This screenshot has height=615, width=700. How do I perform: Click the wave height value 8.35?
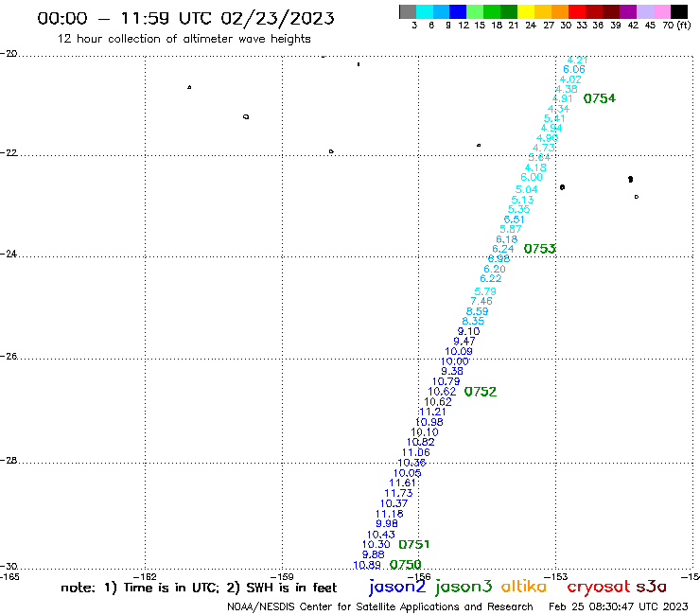coord(473,321)
